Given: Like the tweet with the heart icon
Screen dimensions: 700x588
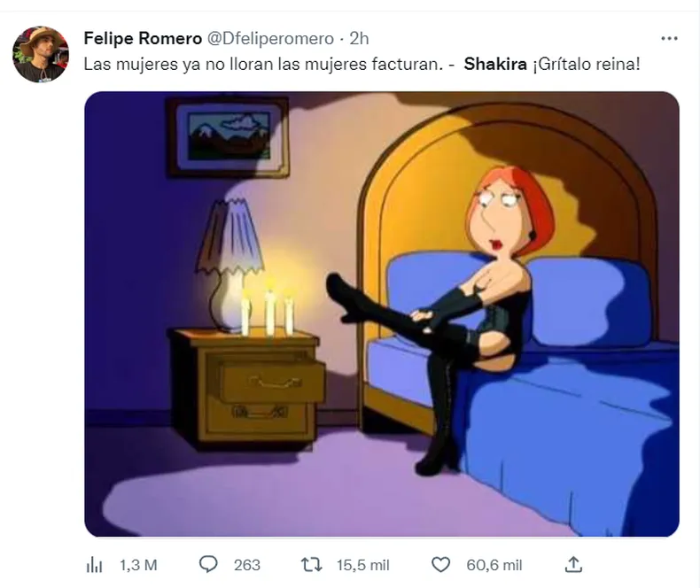Looking at the screenshot, I should point(439,564).
